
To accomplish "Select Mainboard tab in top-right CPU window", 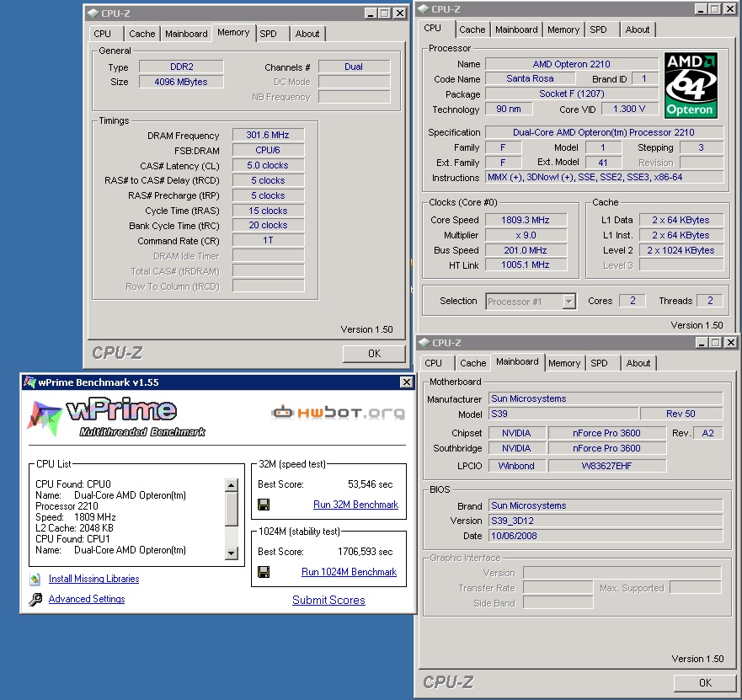I will [516, 29].
